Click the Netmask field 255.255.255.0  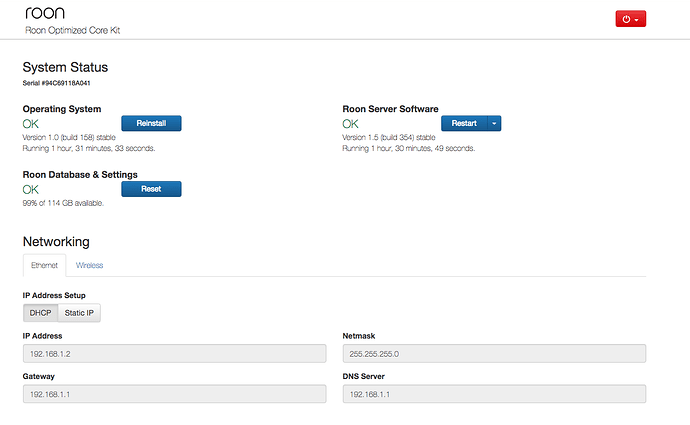click(x=494, y=354)
